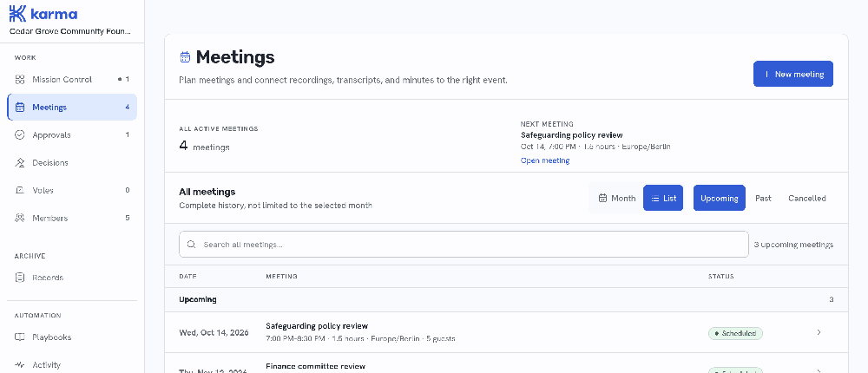Click the Open meeting link
This screenshot has width=868, height=373.
tap(545, 160)
